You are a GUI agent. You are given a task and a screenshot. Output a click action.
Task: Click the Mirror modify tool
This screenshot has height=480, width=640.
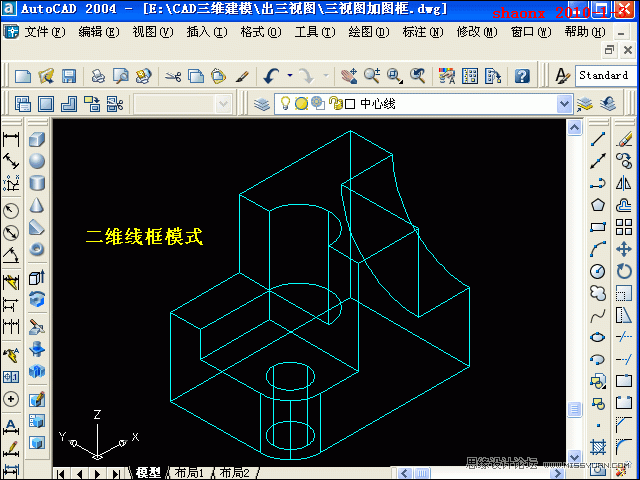tap(624, 183)
